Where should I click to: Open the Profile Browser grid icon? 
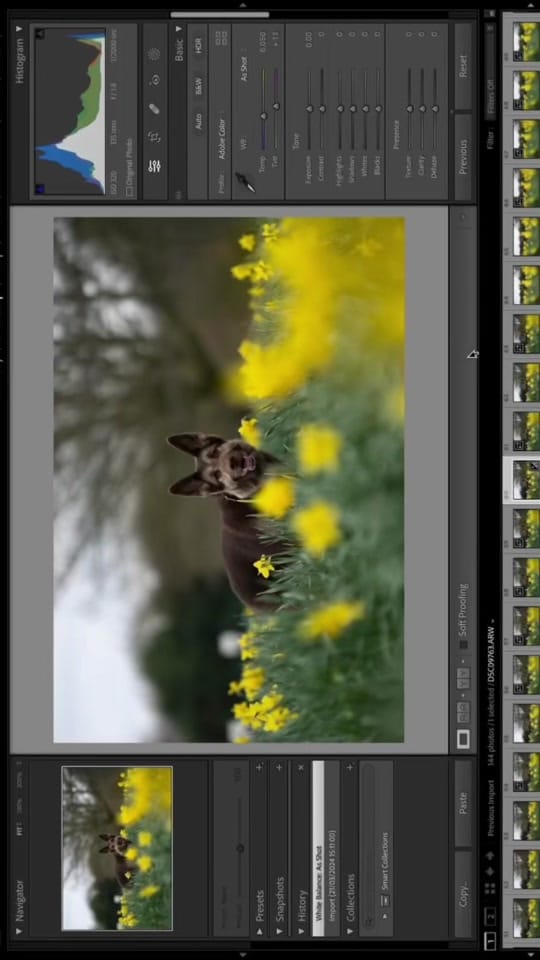(221, 38)
